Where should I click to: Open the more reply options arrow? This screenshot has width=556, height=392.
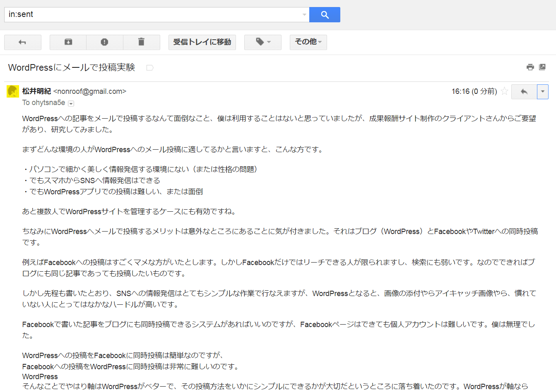click(543, 92)
